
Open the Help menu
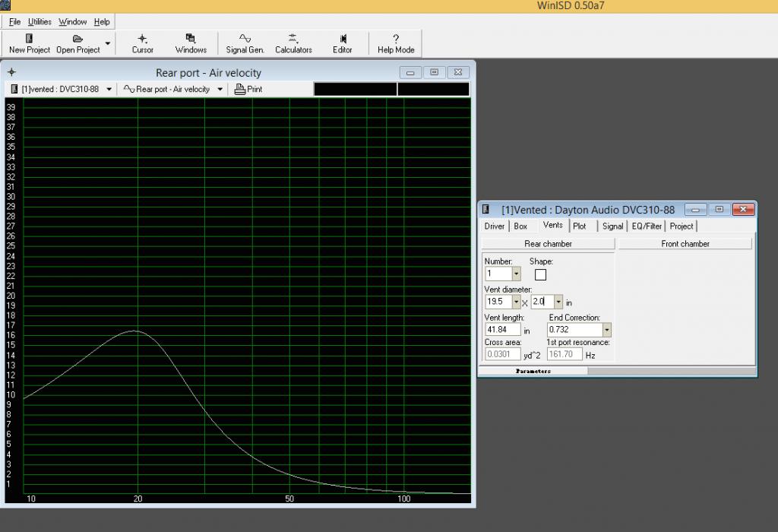[102, 22]
